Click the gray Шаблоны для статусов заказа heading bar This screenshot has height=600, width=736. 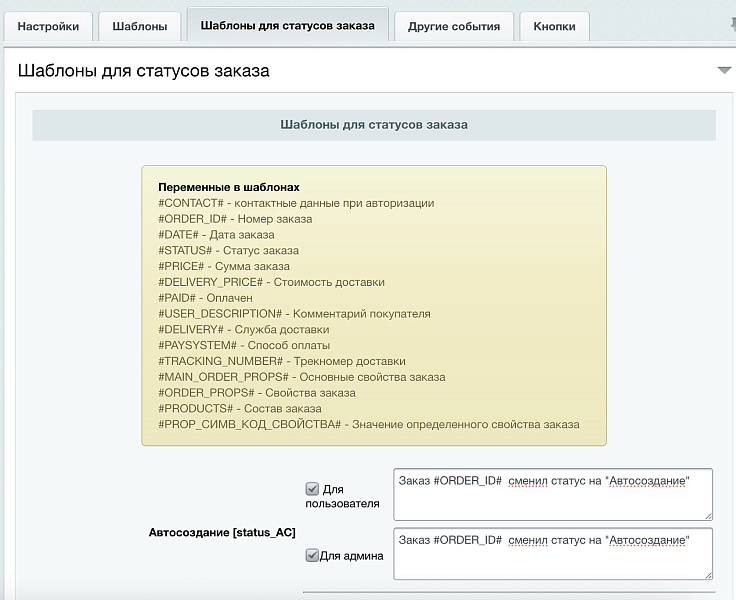[x=374, y=125]
